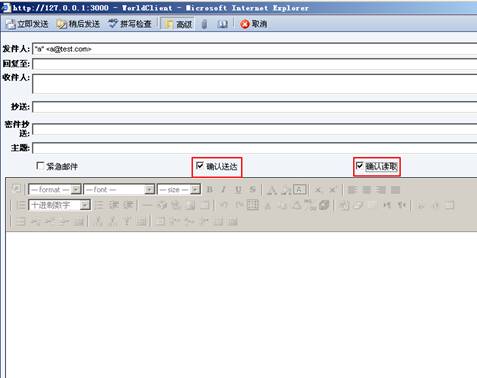Screen dimensions: 477x378
Task: Uncheck the 确认送达 delivery confirmation checkbox
Action: tap(199, 165)
